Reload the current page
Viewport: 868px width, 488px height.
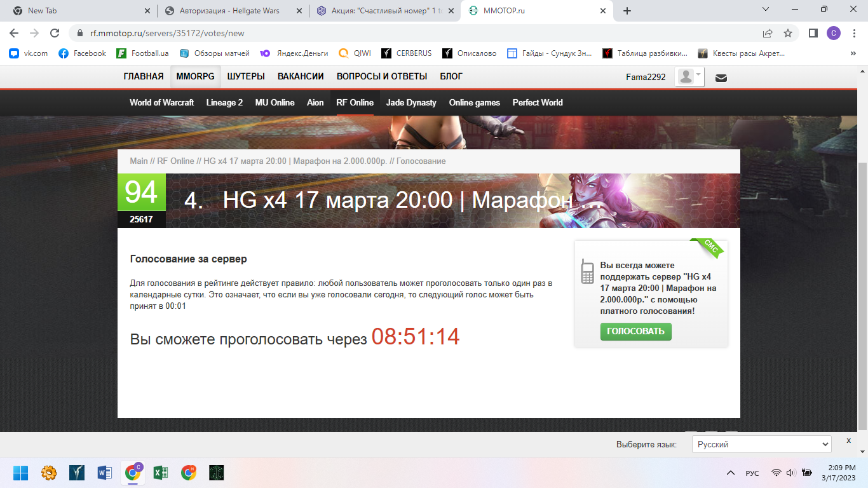pos(55,33)
